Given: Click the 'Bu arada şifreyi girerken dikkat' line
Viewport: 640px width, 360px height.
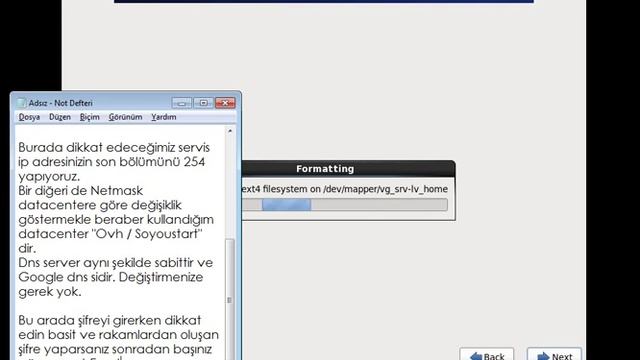Looking at the screenshot, I should pos(109,320).
